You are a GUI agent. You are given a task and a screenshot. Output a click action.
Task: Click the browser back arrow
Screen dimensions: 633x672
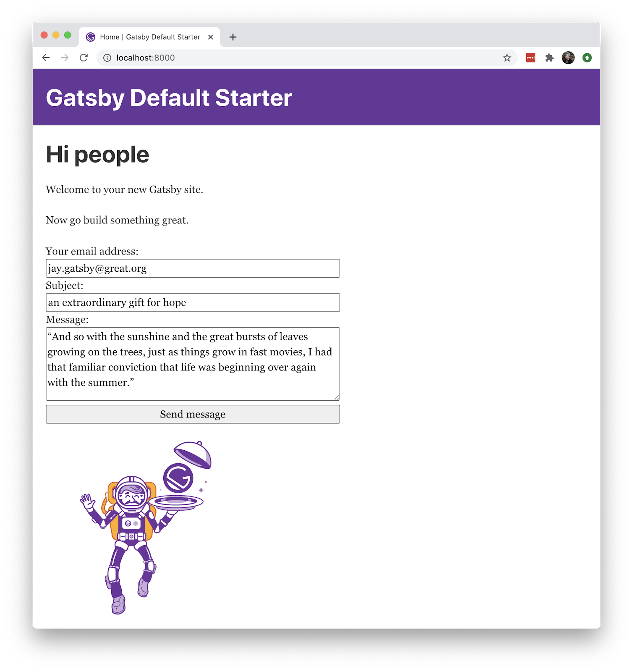point(46,58)
